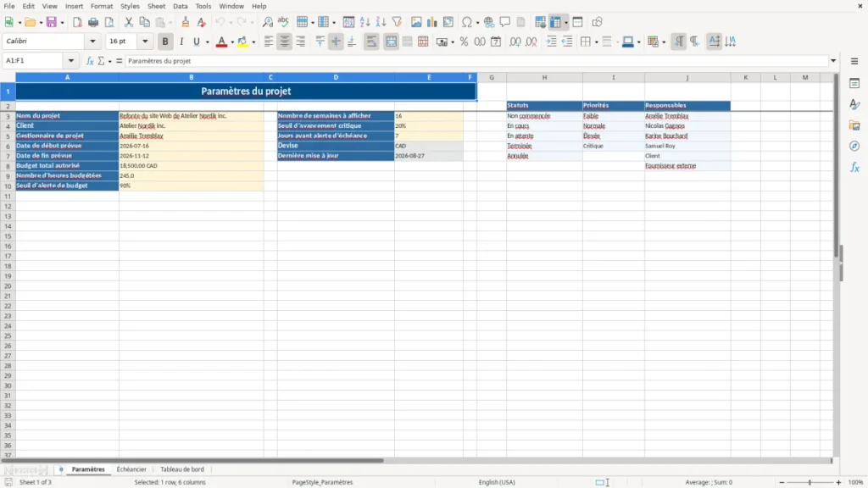Viewport: 868px width, 488px height.
Task: Open the Sheet menu
Action: click(156, 6)
